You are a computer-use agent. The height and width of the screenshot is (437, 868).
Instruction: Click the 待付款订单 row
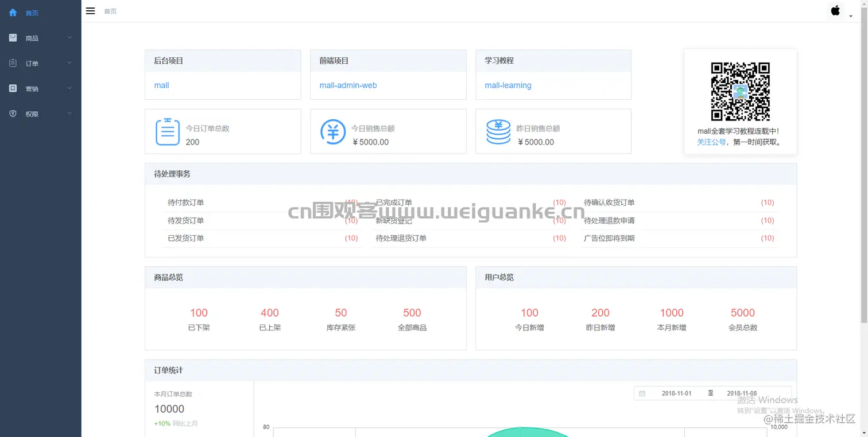(263, 202)
